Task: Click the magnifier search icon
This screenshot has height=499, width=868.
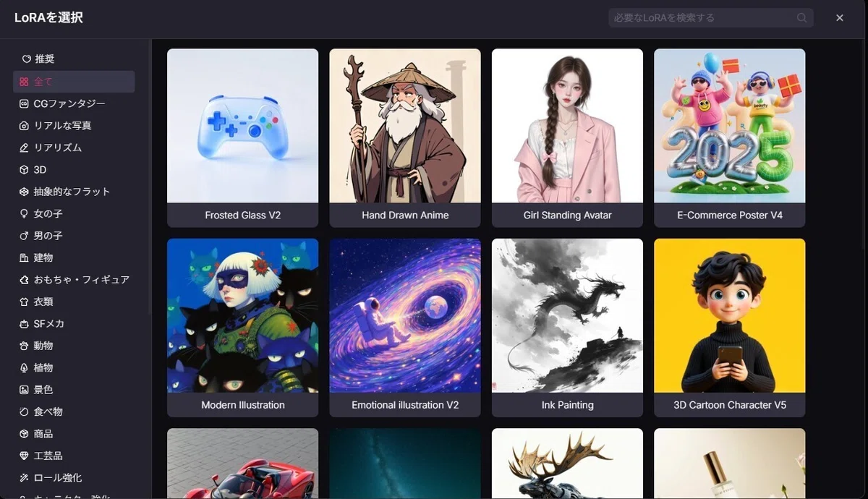Action: tap(802, 18)
